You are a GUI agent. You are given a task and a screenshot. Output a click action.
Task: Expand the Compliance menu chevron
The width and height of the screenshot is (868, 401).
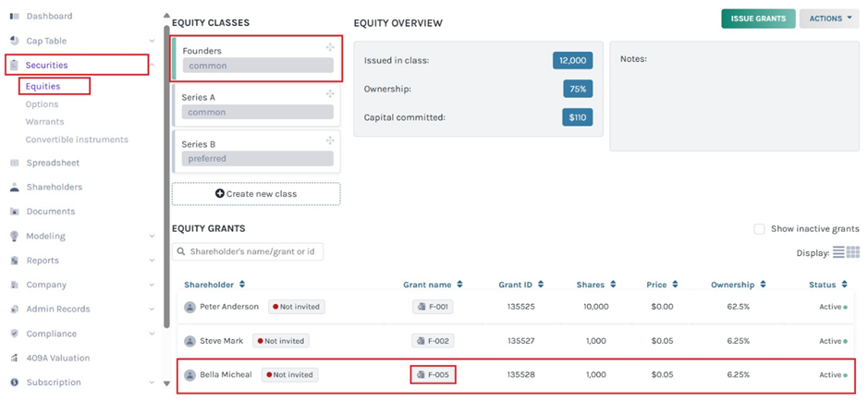click(152, 334)
